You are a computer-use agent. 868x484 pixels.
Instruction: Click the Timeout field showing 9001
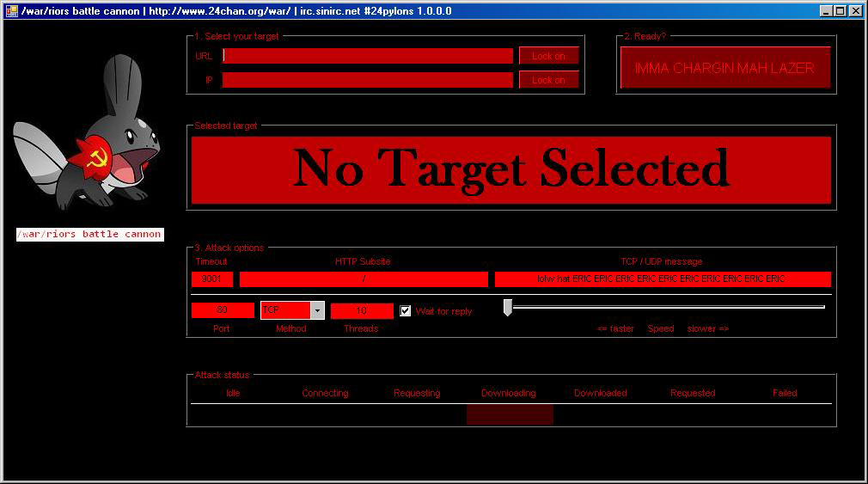click(x=212, y=279)
